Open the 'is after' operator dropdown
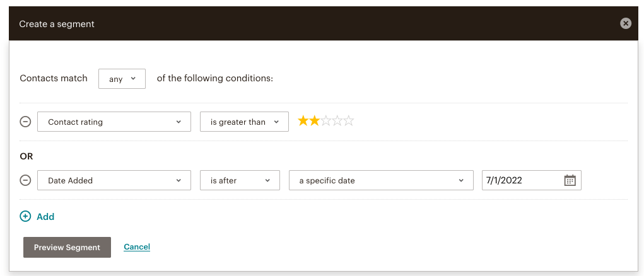The width and height of the screenshot is (644, 276). (240, 180)
